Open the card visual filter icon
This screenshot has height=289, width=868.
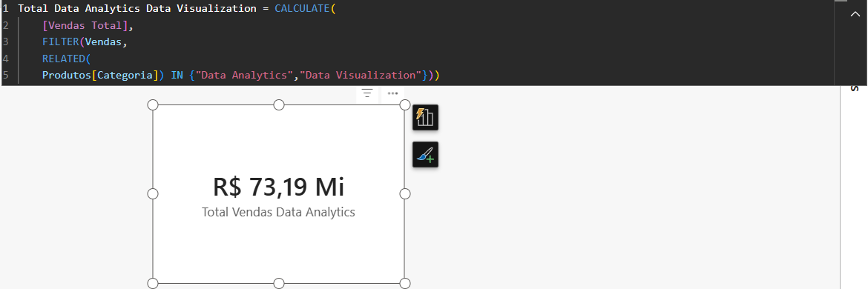coord(367,93)
